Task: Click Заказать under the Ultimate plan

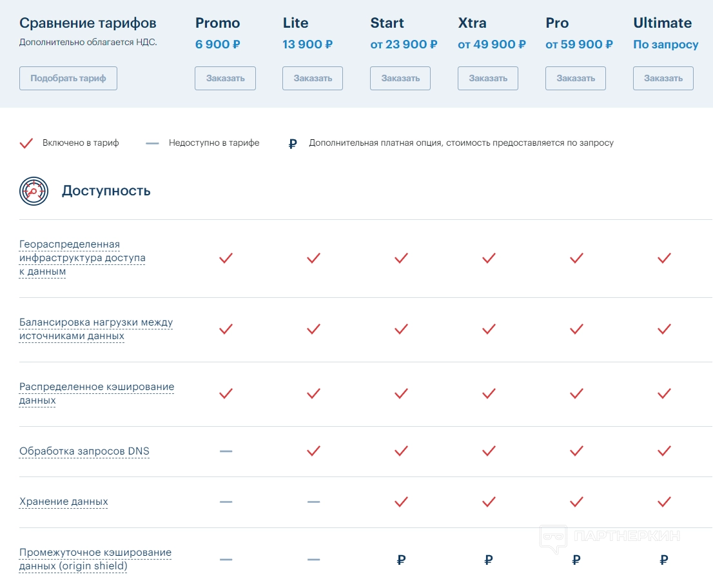Action: (x=663, y=78)
